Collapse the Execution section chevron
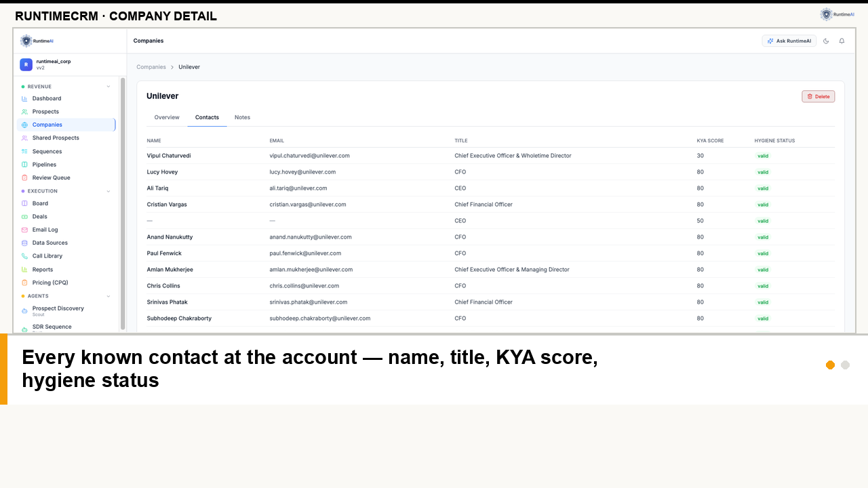Viewport: 868px width, 488px height. tap(108, 191)
